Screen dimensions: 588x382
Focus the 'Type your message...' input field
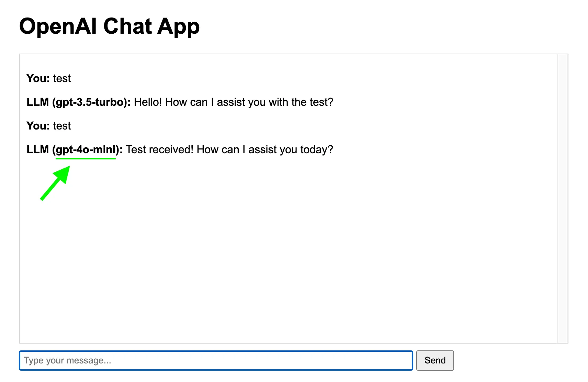point(216,360)
